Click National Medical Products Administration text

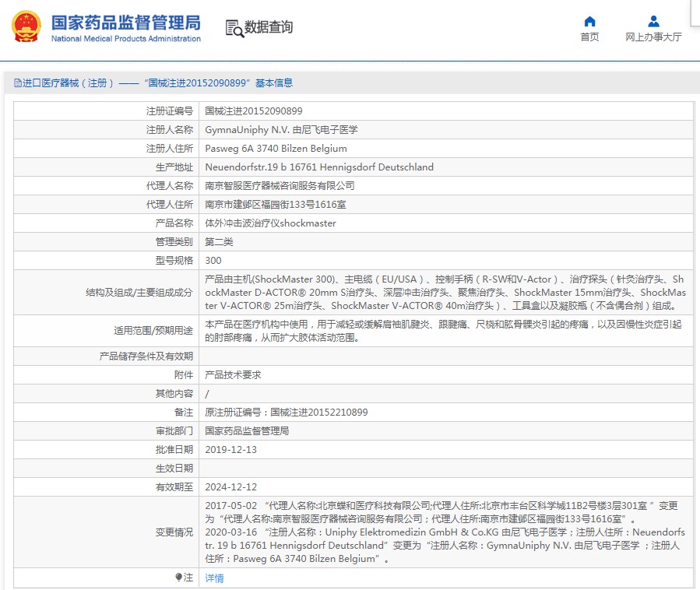126,39
